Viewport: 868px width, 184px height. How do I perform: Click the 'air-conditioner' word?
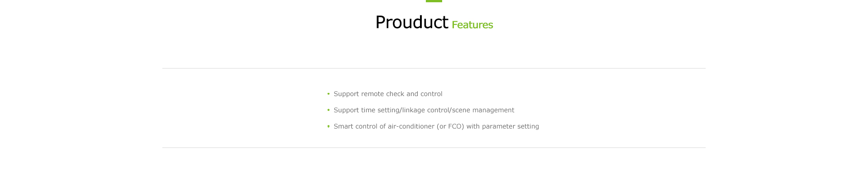pos(411,126)
